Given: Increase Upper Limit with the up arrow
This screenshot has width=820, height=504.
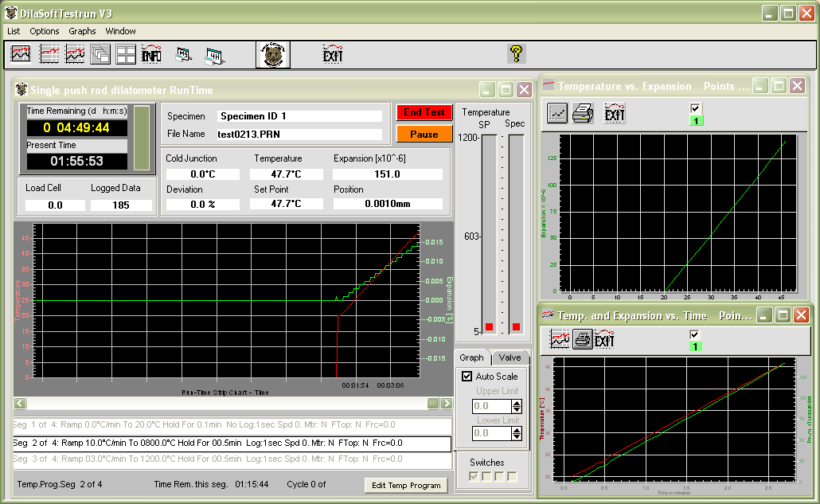Looking at the screenshot, I should (x=517, y=403).
